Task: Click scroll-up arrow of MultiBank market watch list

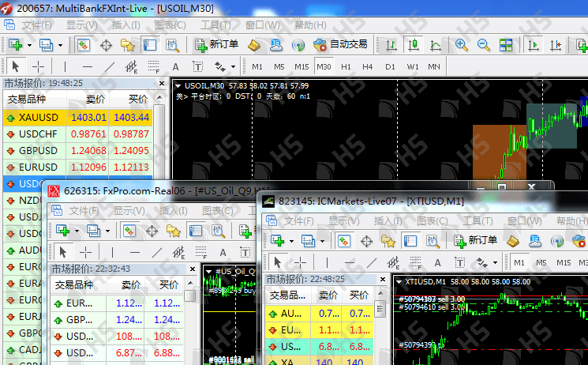Action: pos(159,97)
